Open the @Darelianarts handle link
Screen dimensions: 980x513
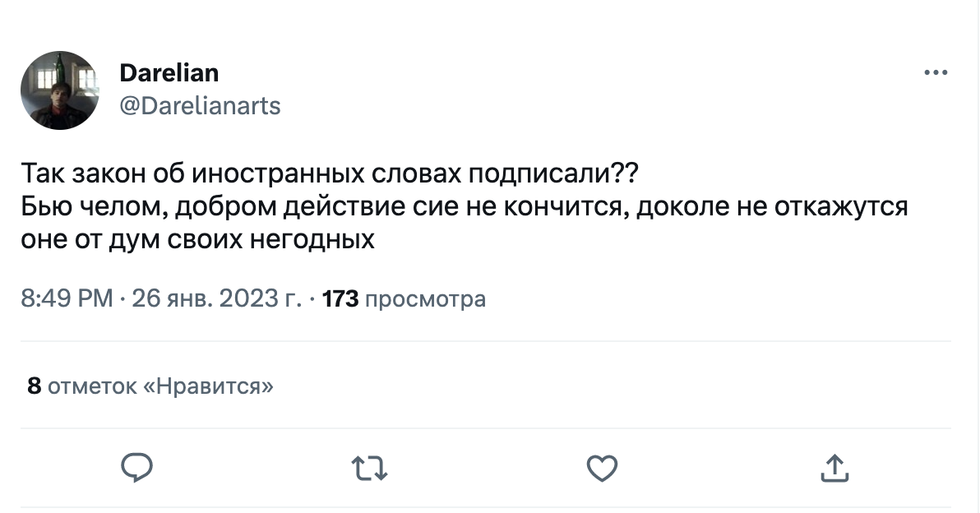pos(200,105)
